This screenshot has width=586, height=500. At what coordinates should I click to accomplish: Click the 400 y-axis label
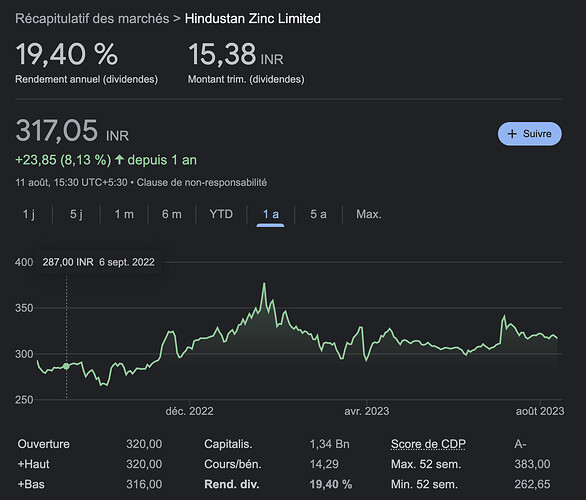tap(24, 262)
